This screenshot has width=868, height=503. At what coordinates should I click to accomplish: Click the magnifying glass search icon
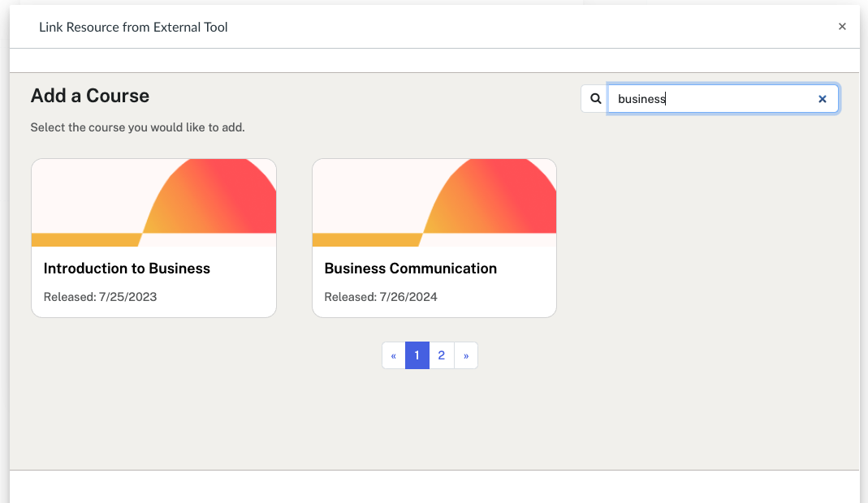coord(595,99)
